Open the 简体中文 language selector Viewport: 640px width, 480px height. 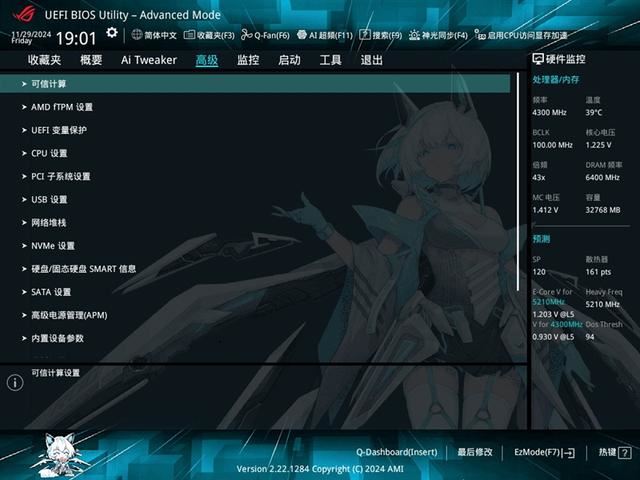154,35
